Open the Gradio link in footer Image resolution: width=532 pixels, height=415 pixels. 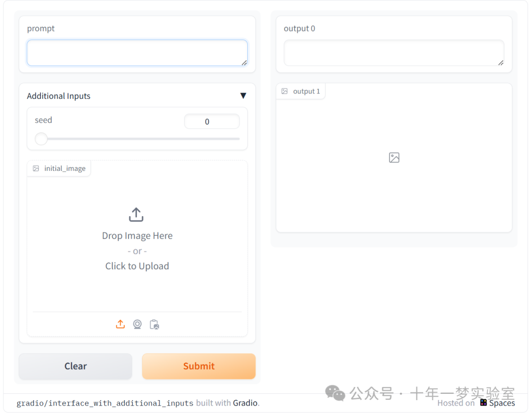pos(245,403)
